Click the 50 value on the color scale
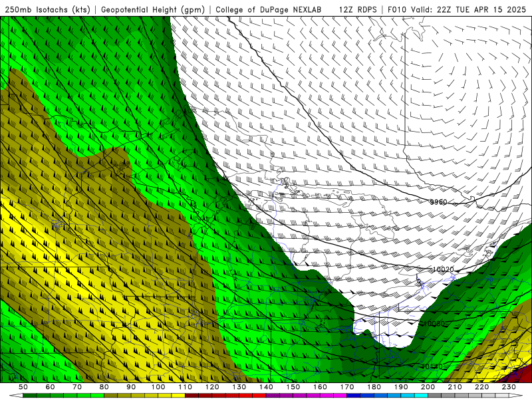The image size is (532, 399). pyautogui.click(x=23, y=387)
